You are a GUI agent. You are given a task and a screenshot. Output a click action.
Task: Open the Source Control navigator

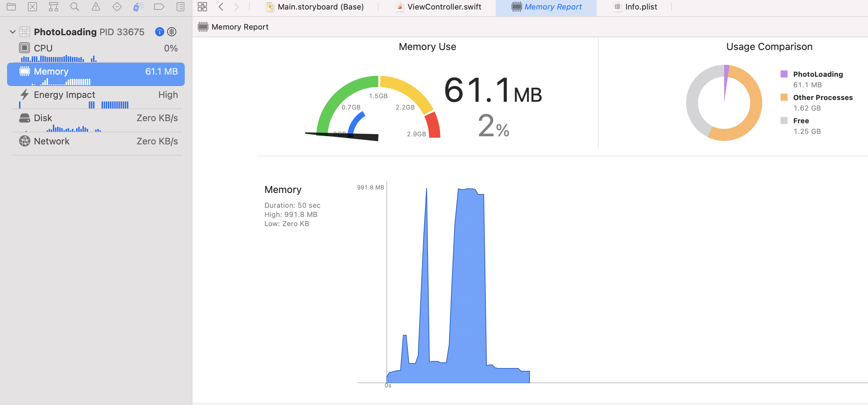click(x=32, y=6)
